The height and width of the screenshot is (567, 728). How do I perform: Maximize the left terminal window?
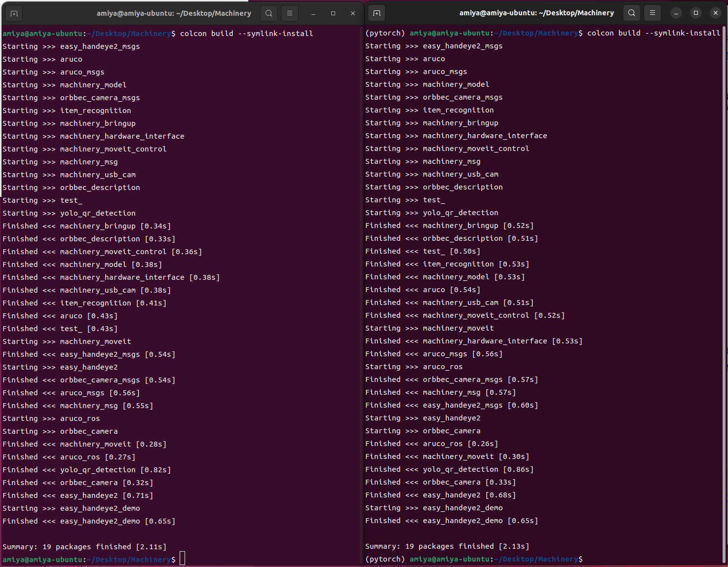(333, 13)
